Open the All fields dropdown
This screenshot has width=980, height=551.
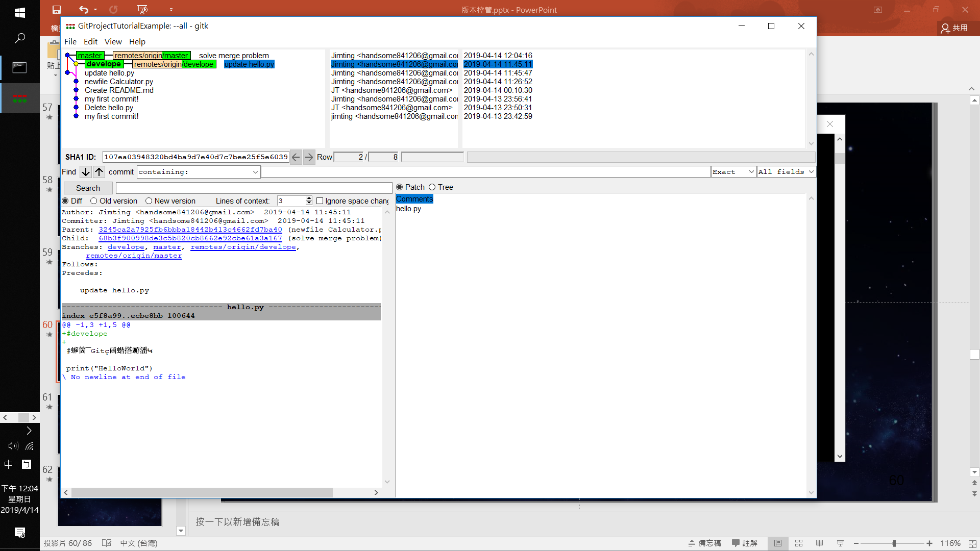click(811, 172)
